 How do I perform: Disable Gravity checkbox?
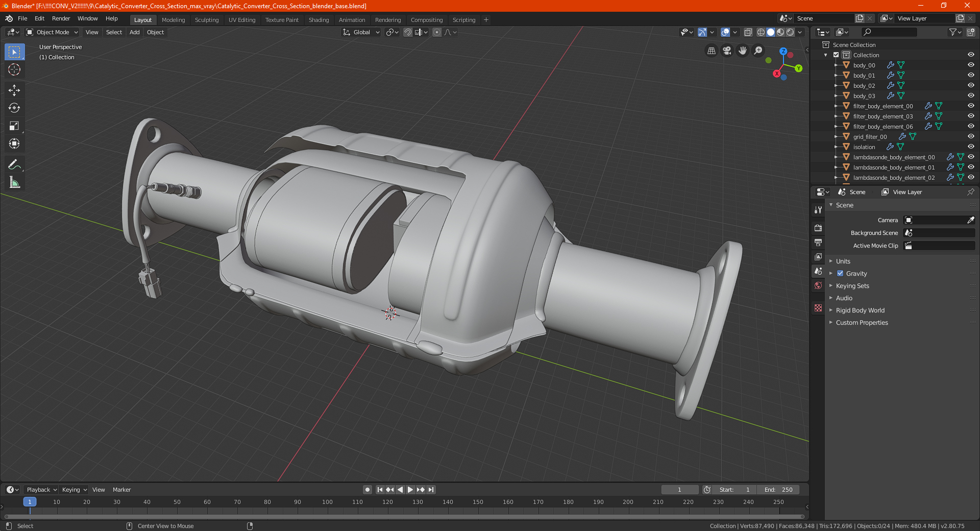point(840,274)
